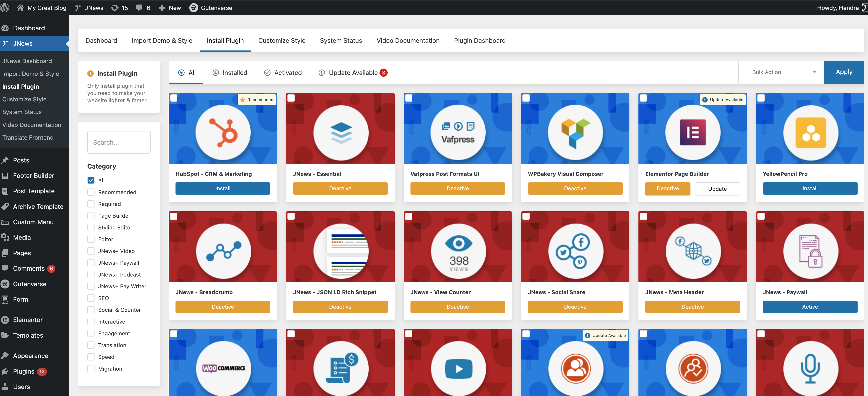
Task: Click the Plugins plug icon in sidebar
Action: pos(5,371)
